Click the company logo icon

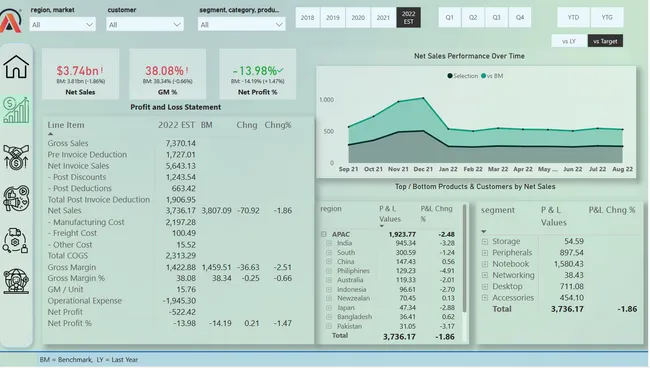pyautogui.click(x=11, y=21)
